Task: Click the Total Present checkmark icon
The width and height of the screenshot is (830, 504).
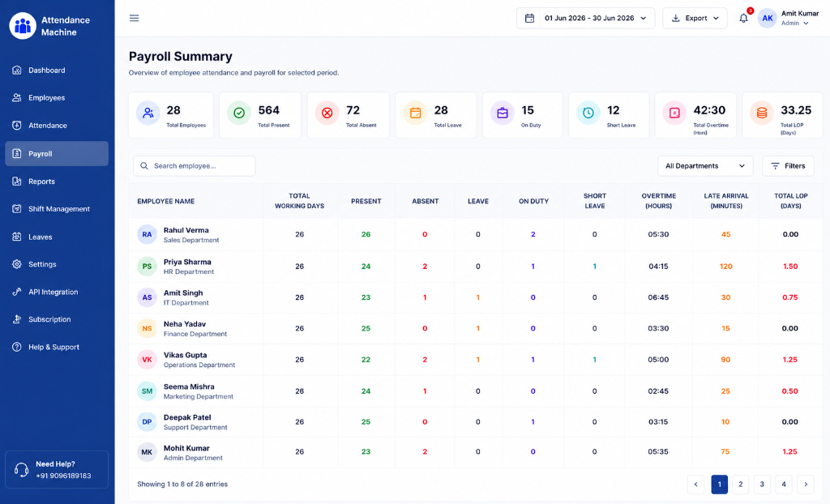Action: pos(239,113)
